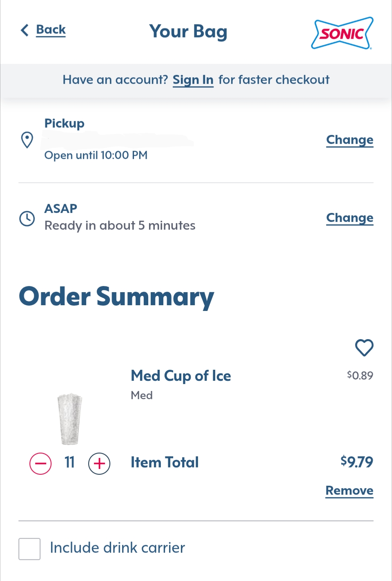Tap the Your Bag page title
Screen dimensions: 392x581
pos(188,32)
